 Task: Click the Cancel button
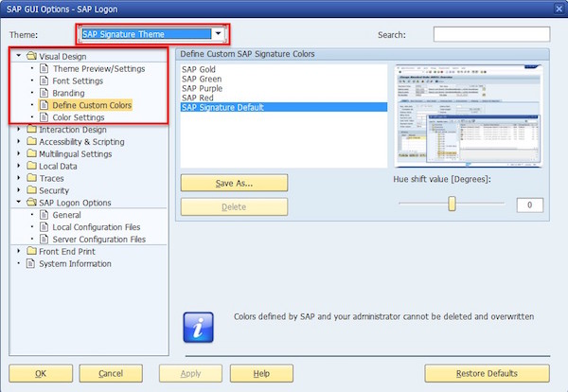[111, 373]
